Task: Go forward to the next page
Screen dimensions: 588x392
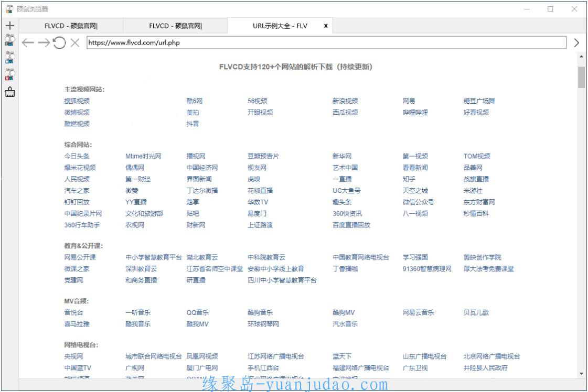Action: 44,43
